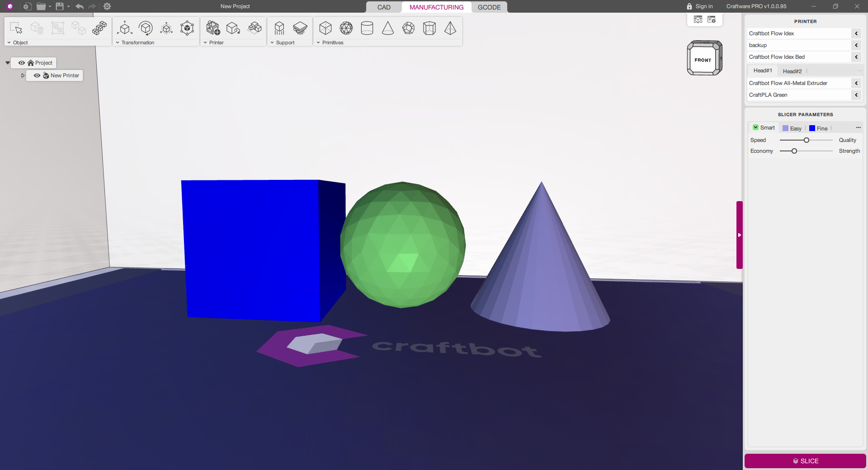Add a geodesic sphere primitive
The image size is (868, 470).
[x=346, y=28]
